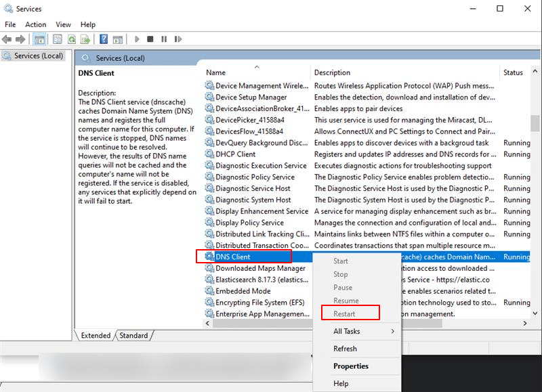The width and height of the screenshot is (542, 392).
Task: Choose Pause in the context menu
Action: point(357,287)
